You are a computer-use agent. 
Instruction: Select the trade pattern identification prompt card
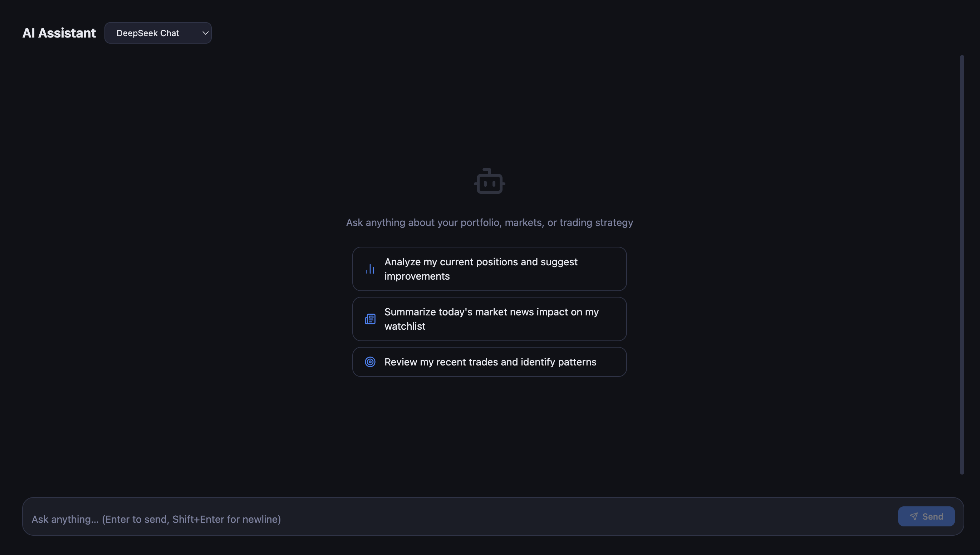pos(489,362)
